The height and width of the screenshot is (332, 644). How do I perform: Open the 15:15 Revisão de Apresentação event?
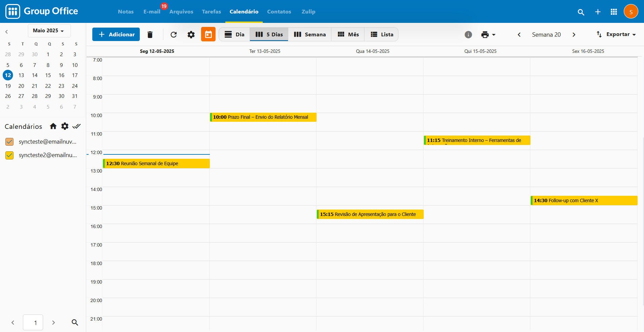click(x=370, y=214)
